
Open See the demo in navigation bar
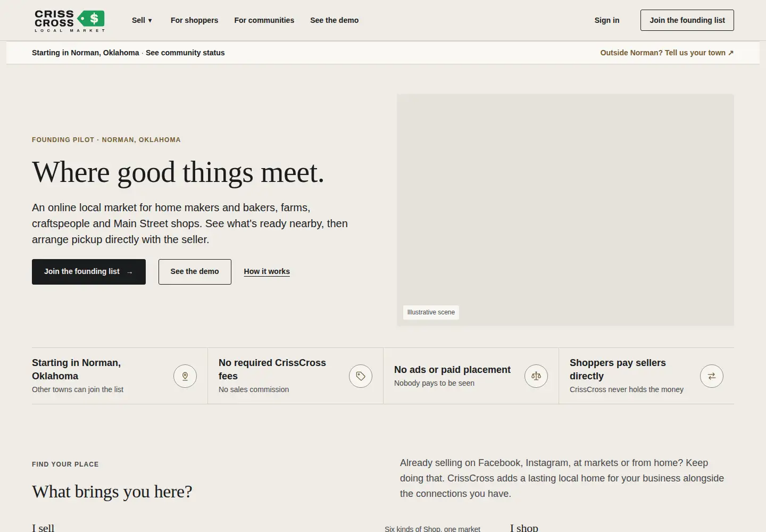[334, 20]
